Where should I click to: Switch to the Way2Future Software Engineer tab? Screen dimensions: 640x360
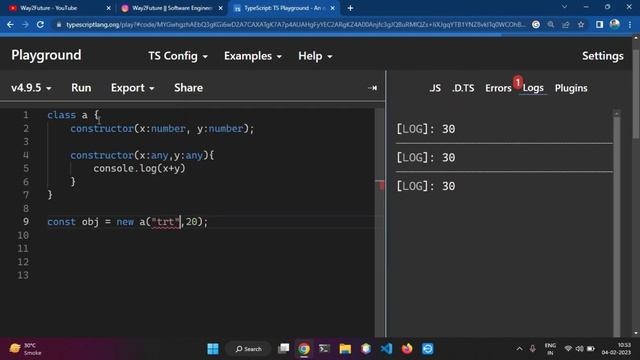tap(171, 8)
